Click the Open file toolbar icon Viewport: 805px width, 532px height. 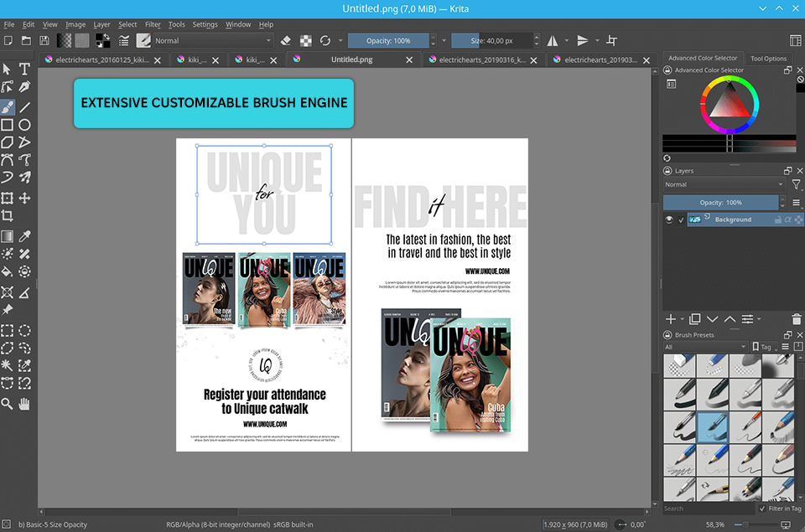pos(26,40)
